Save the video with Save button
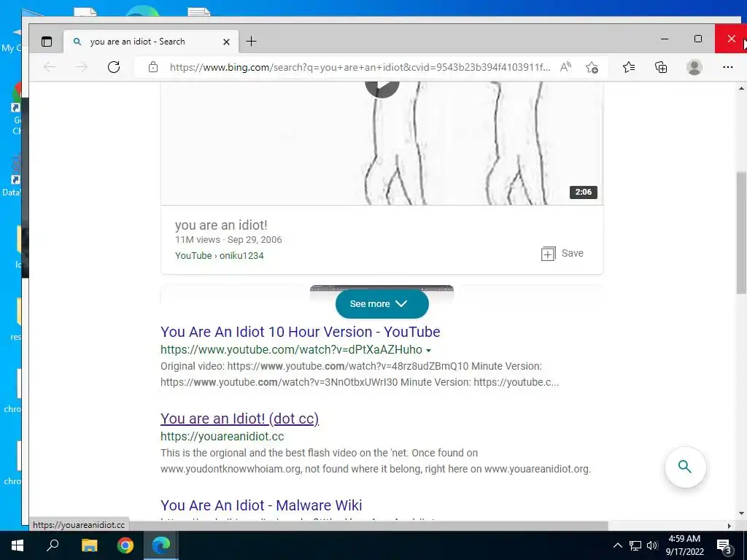Viewport: 747px width, 560px height. pos(562,253)
